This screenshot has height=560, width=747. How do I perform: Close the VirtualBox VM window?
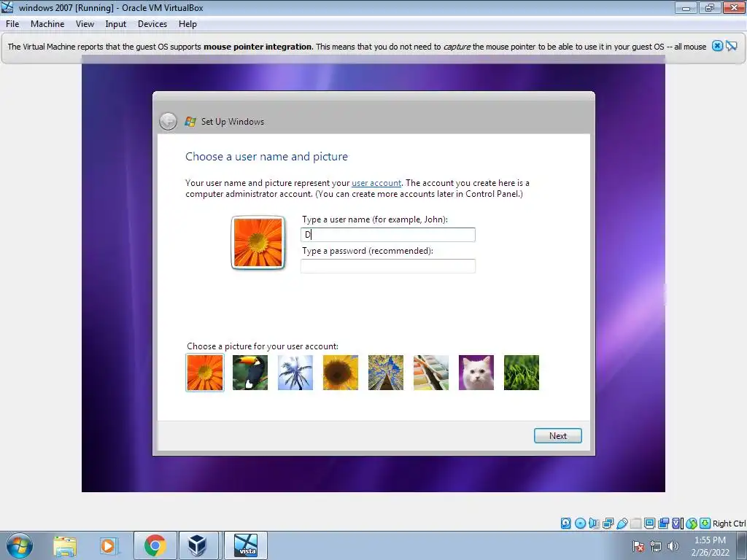pyautogui.click(x=734, y=7)
